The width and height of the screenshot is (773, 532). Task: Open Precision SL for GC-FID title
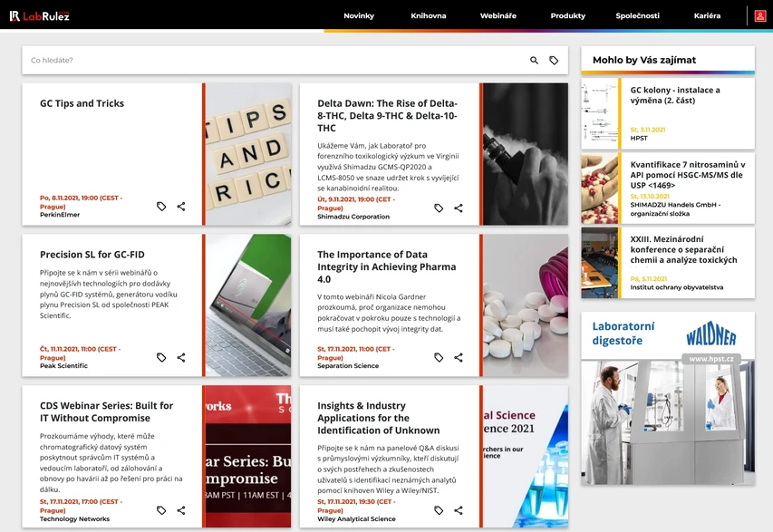(x=92, y=255)
